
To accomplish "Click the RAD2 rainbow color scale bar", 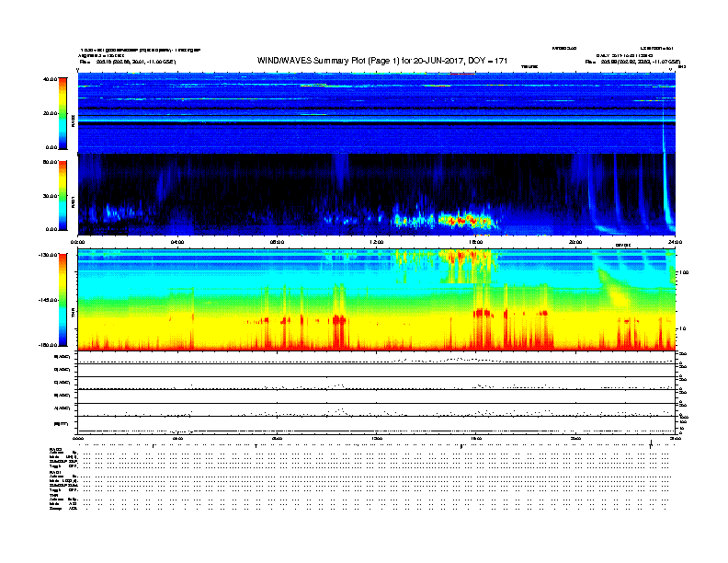I will point(63,114).
